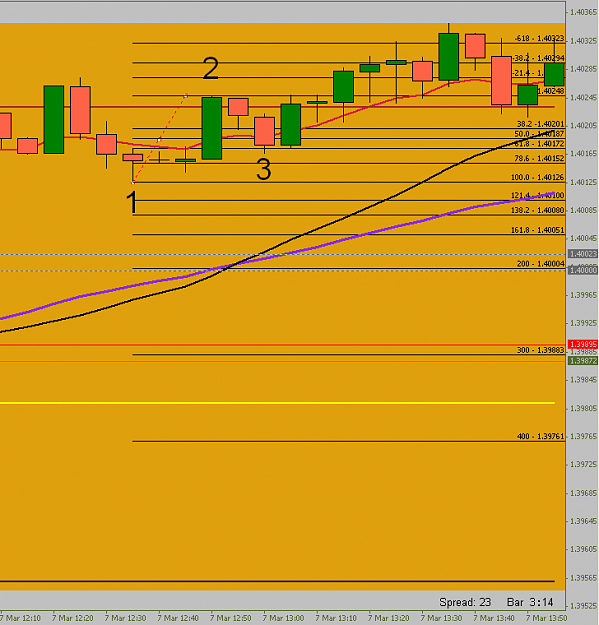Select the dark blue horizontal line
Image resolution: width=599 pixels, height=625 pixels.
(277, 582)
